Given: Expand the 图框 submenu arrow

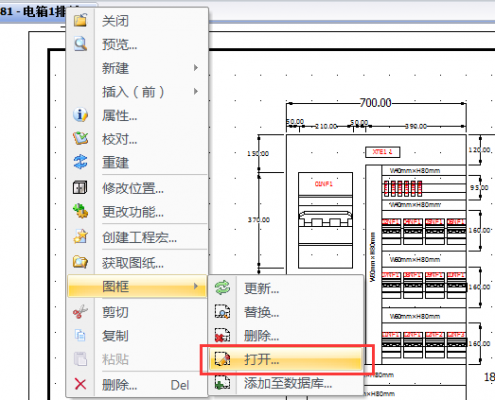Looking at the screenshot, I should [x=196, y=286].
